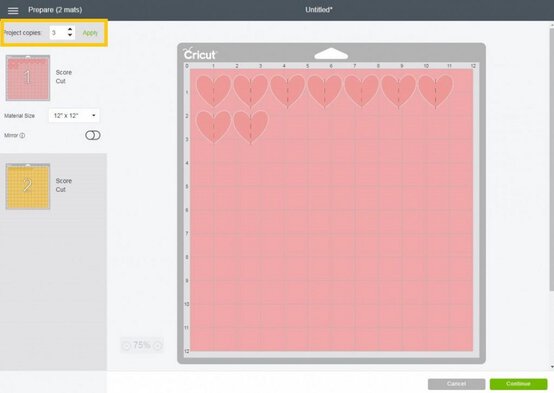Zoom in the mat preview
Viewport: 554px width, 393px height.
click(x=158, y=346)
